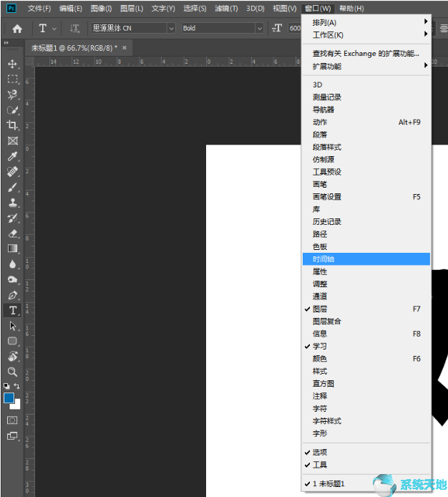Select the Quick Selection tool
This screenshot has width=448, height=497.
tap(12, 110)
